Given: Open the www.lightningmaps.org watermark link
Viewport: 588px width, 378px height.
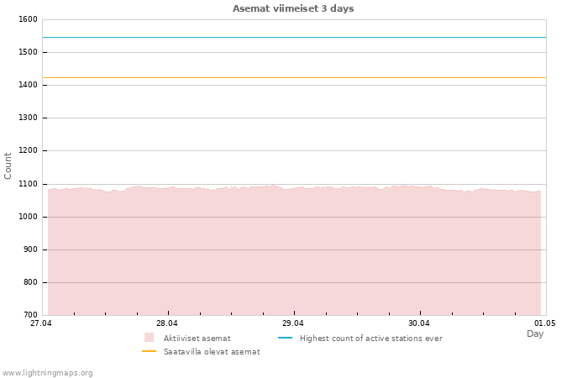Looking at the screenshot, I should (x=47, y=373).
